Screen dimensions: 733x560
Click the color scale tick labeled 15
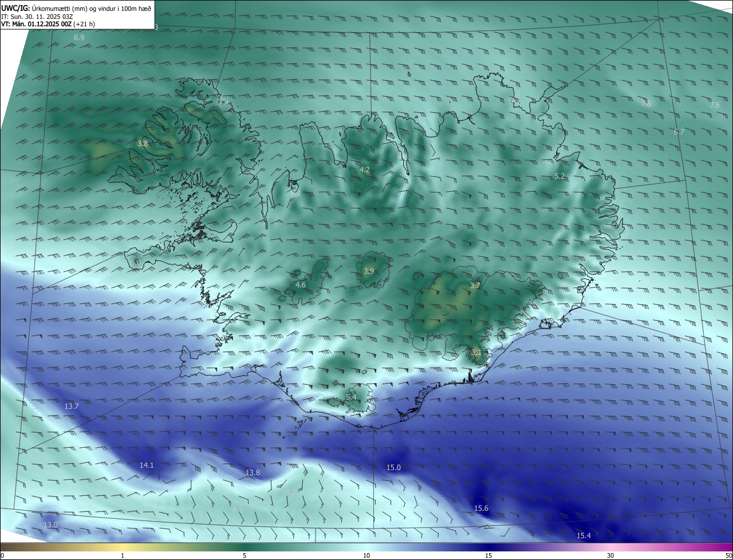(488, 555)
